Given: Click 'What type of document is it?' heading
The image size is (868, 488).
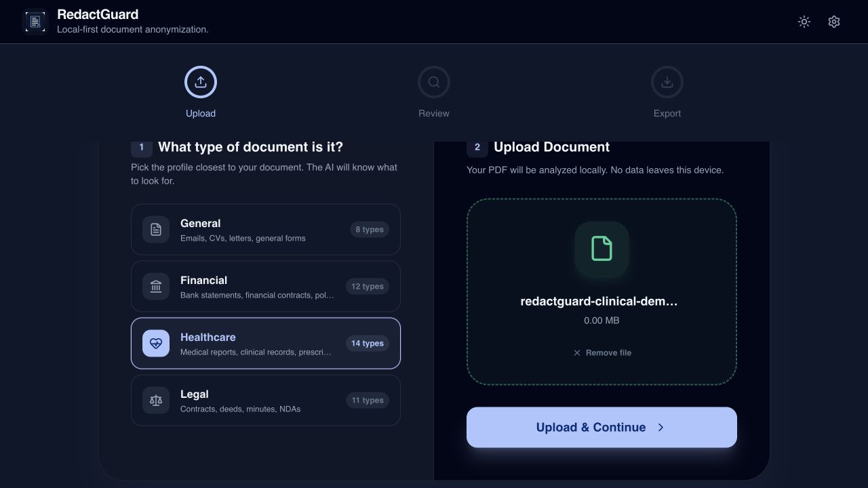Looking at the screenshot, I should pyautogui.click(x=250, y=147).
